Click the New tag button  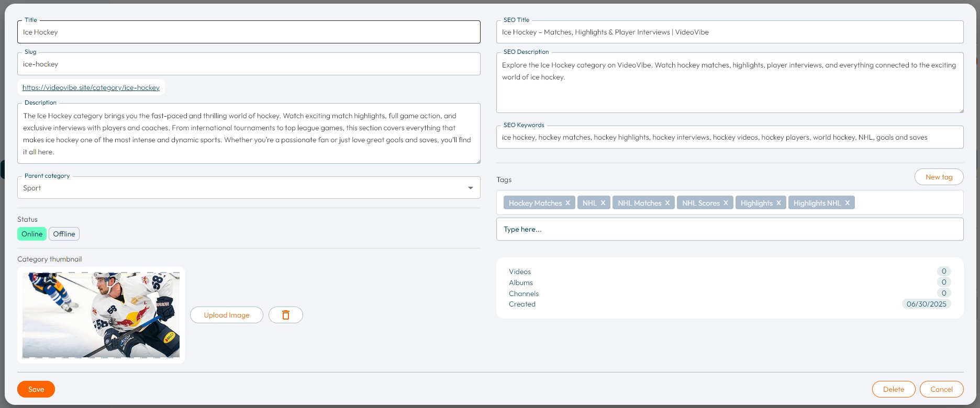939,177
